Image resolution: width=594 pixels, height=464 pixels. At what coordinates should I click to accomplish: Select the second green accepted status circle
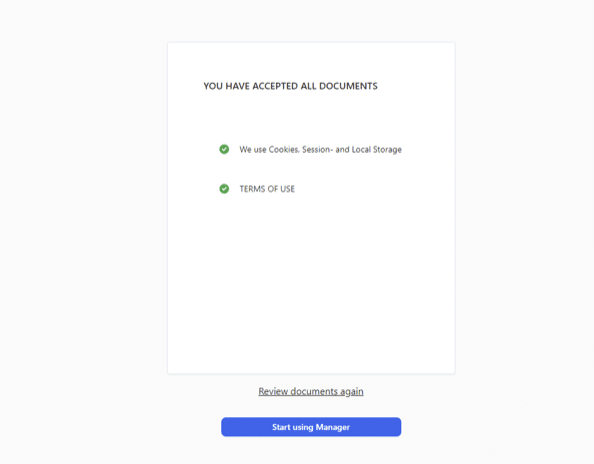(x=224, y=189)
